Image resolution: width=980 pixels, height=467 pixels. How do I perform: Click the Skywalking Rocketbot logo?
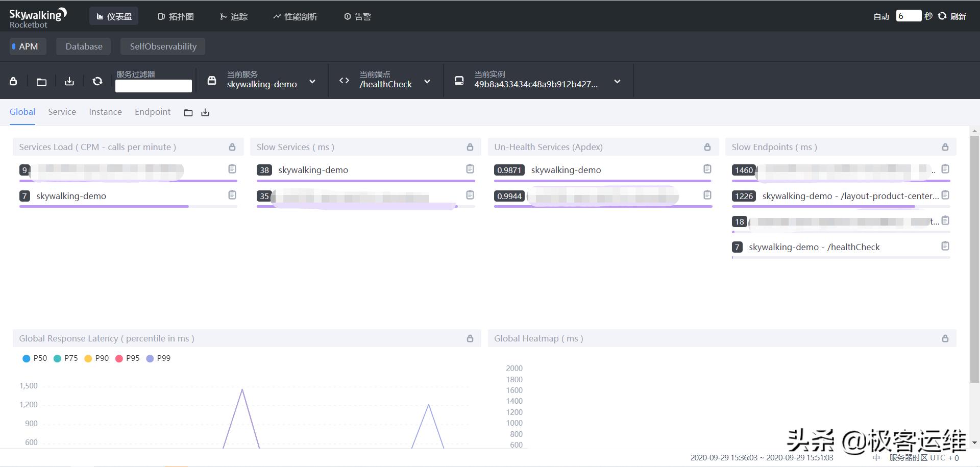[x=38, y=17]
